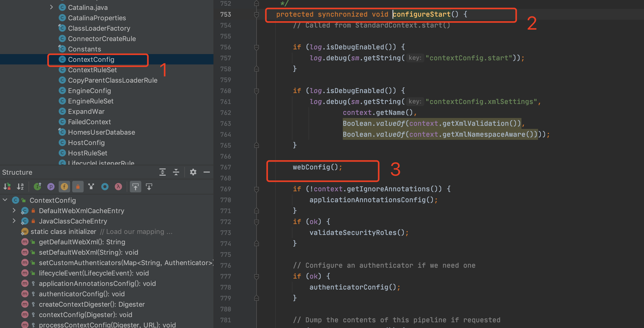Click the Sort by Visibility icon
The image size is (644, 328).
pos(7,187)
